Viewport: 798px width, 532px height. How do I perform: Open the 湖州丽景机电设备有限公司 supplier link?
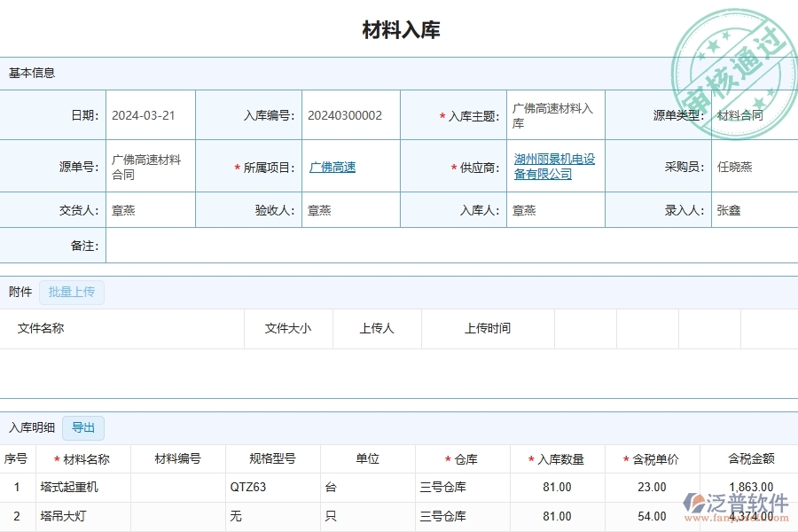554,167
